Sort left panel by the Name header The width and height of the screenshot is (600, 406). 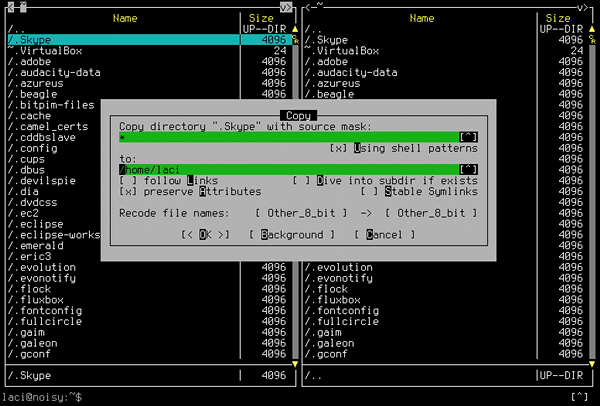(x=125, y=17)
